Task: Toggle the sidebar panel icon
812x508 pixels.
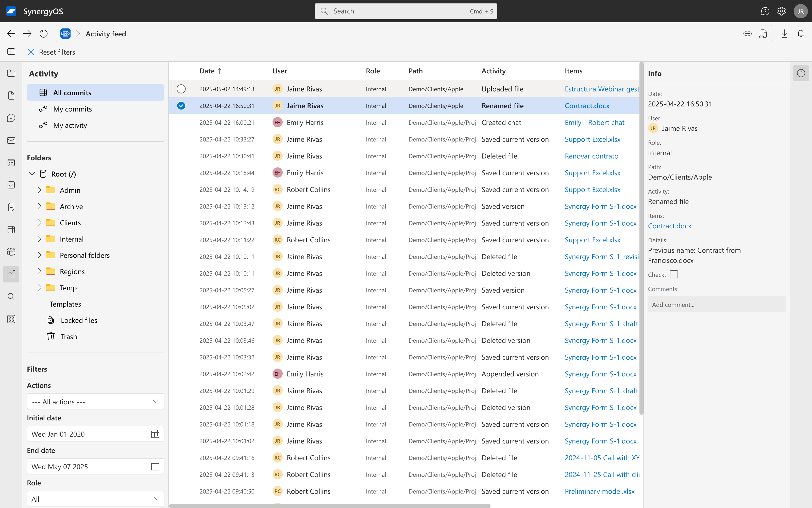Action: click(11, 52)
